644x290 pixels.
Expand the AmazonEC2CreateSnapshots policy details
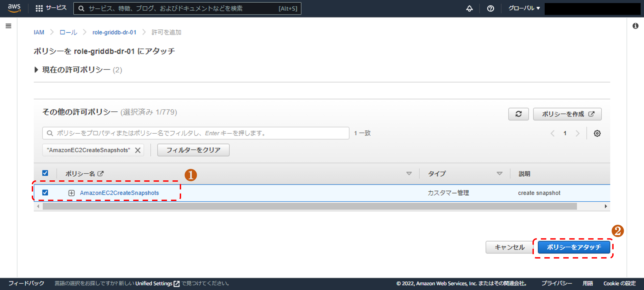[71, 193]
